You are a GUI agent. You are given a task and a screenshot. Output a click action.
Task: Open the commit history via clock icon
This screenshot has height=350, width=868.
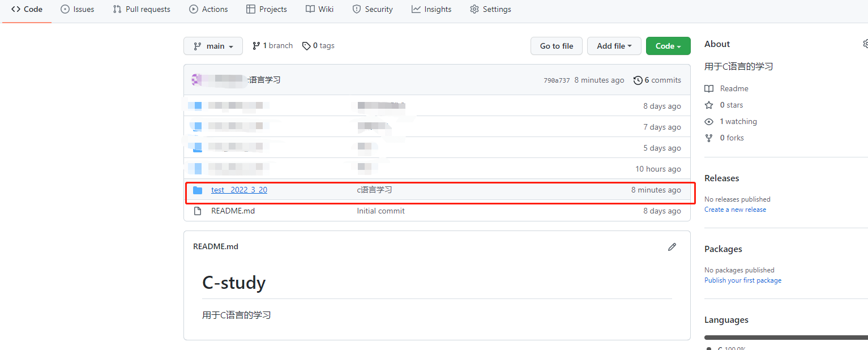pos(638,80)
